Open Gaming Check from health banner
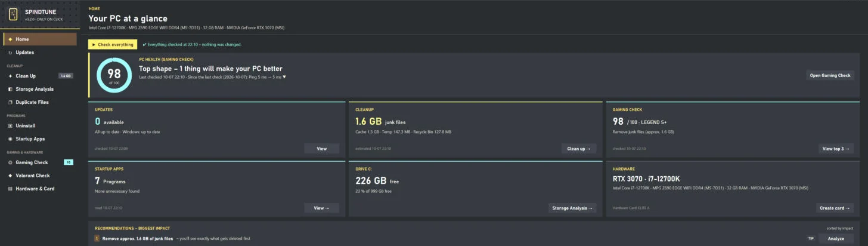 830,75
